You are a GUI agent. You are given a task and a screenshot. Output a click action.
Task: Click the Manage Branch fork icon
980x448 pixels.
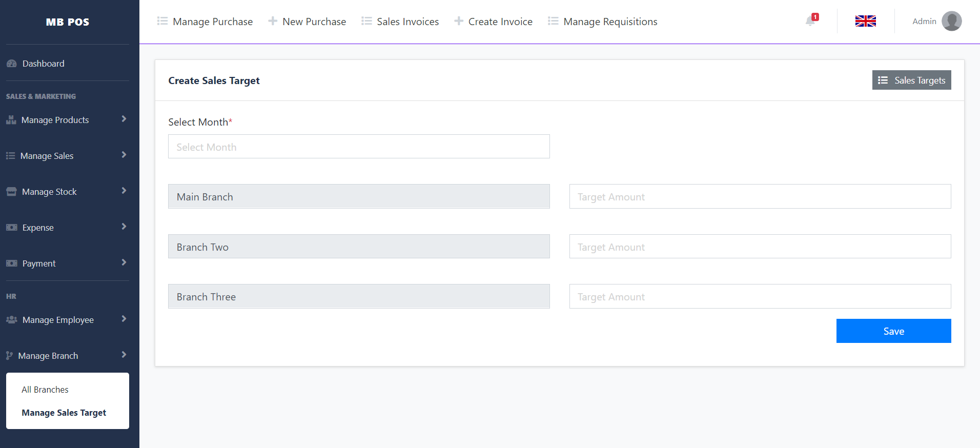click(x=10, y=356)
